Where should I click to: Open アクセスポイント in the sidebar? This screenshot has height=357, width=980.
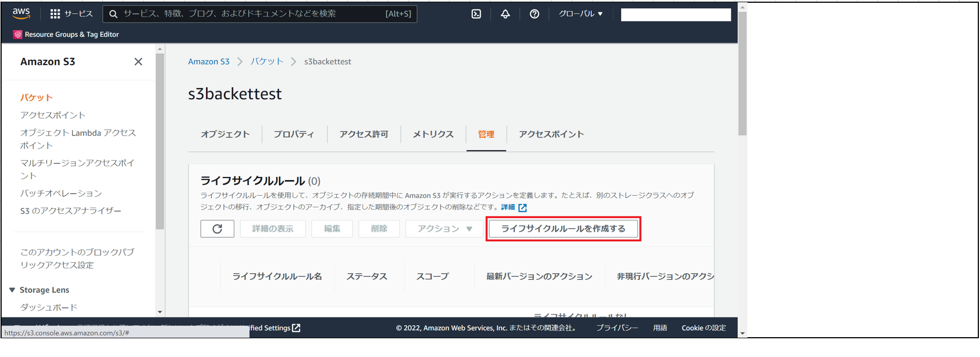(53, 115)
